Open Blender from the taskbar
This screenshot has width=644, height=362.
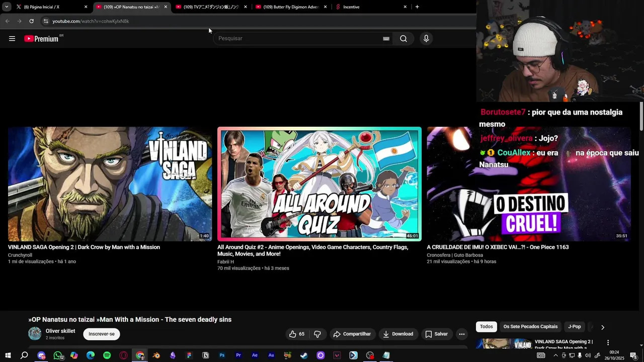click(x=156, y=355)
